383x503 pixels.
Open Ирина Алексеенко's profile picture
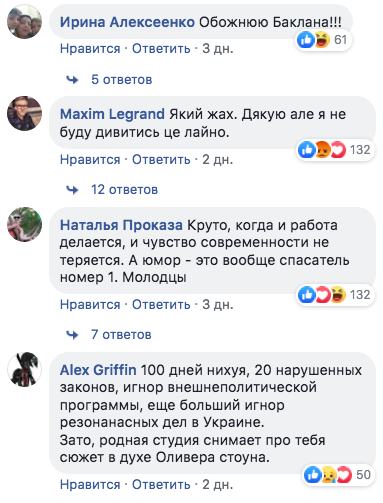[24, 22]
